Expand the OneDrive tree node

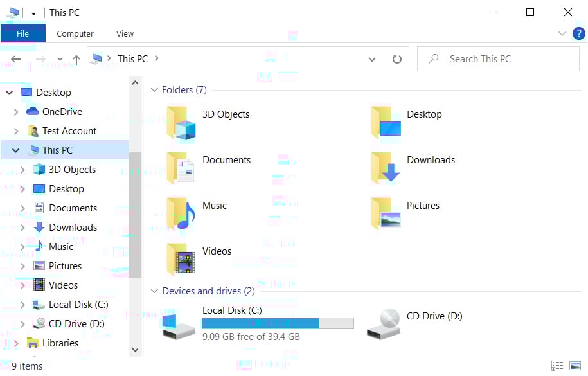(x=16, y=112)
